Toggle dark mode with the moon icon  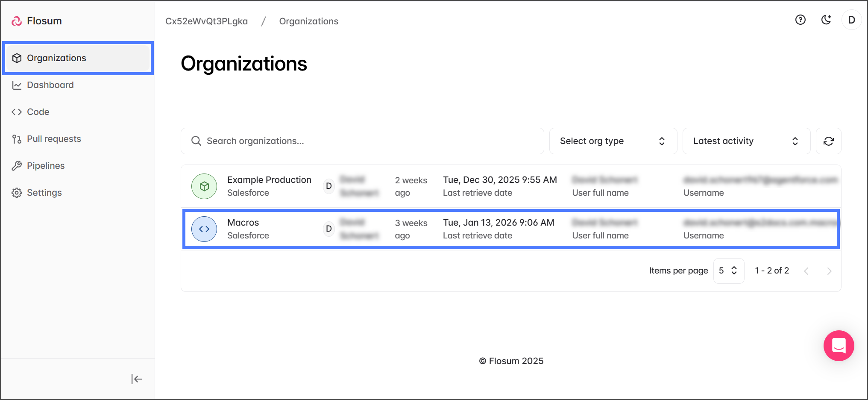click(x=826, y=20)
